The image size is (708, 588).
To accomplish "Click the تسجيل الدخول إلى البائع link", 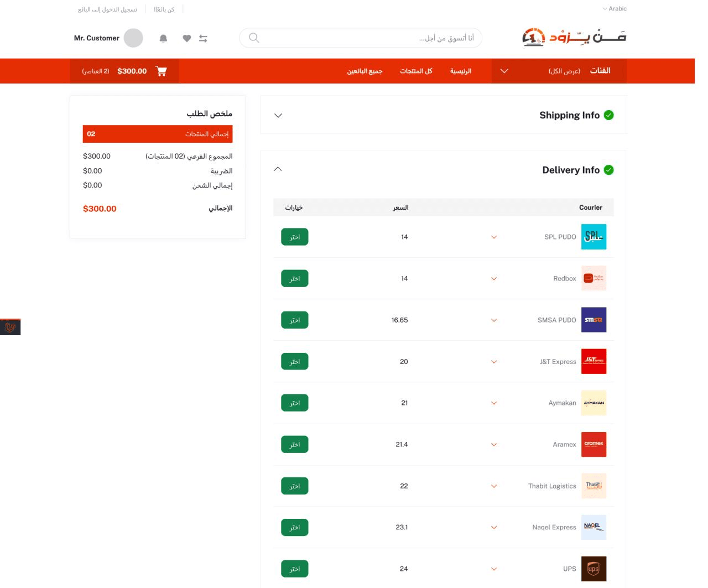I will coord(107,9).
